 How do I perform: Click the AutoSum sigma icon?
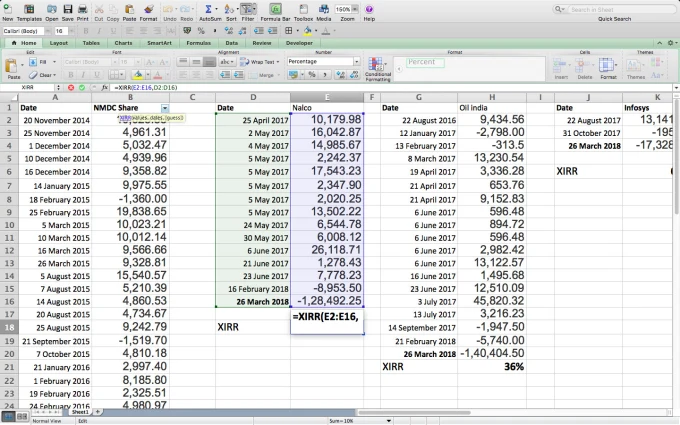[208, 10]
